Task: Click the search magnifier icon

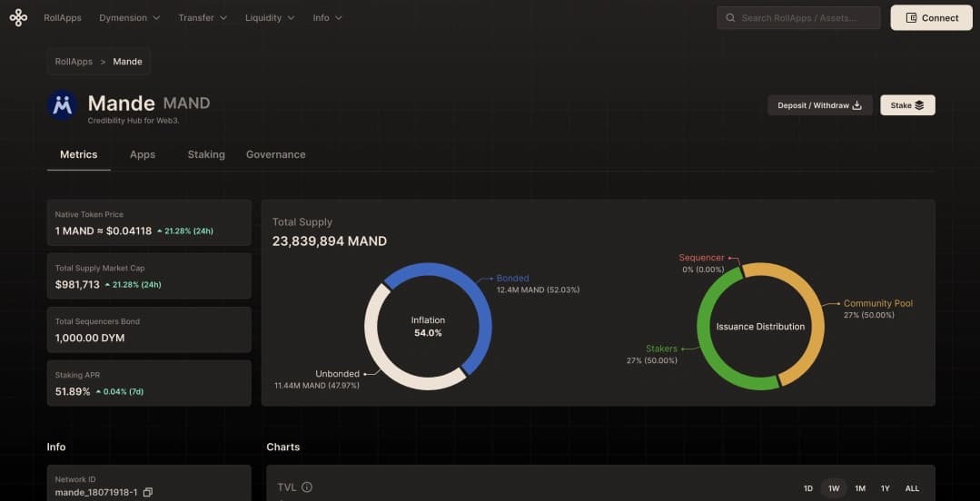Action: pyautogui.click(x=730, y=17)
